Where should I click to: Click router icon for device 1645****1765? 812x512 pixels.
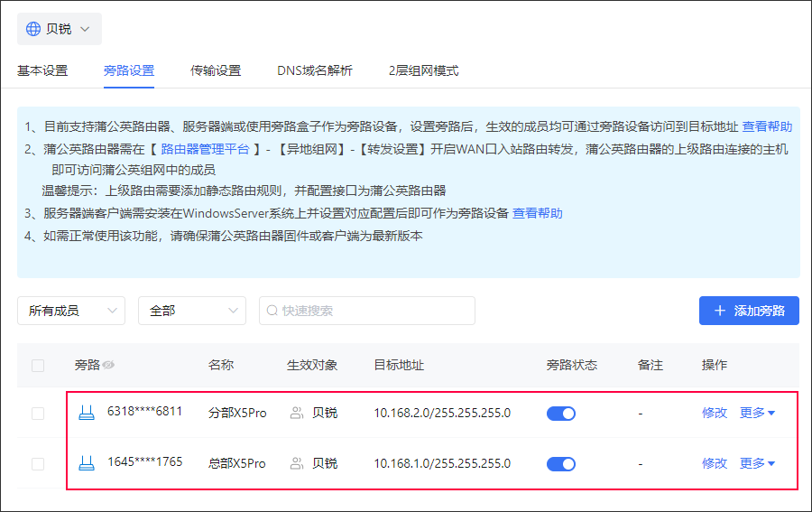[87, 463]
